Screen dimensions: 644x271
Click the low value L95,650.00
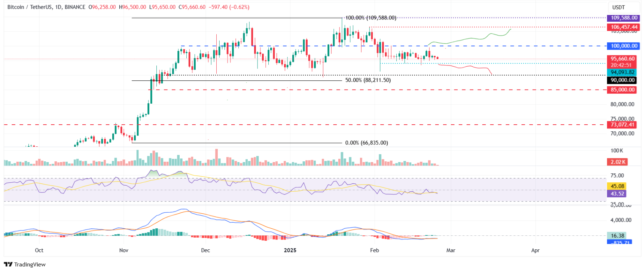162,7
